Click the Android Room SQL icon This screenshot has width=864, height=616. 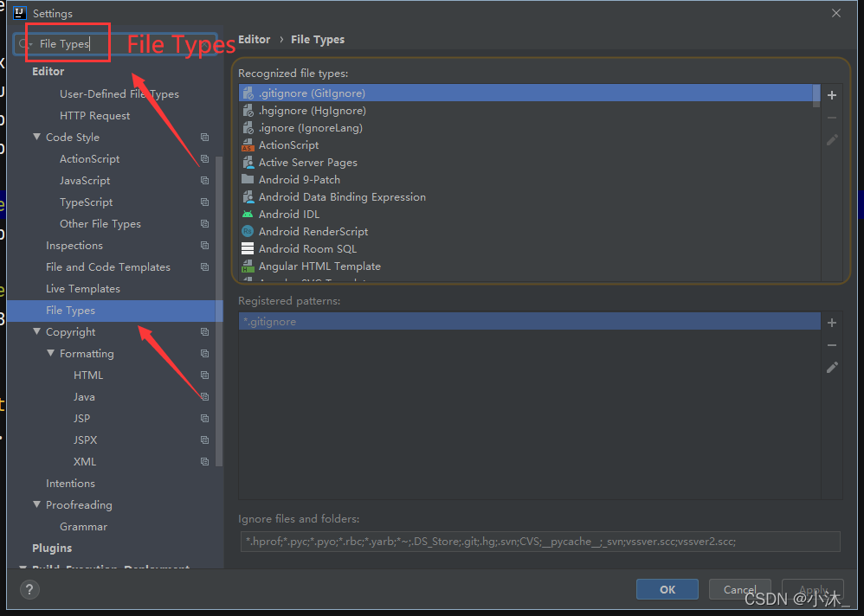(248, 249)
